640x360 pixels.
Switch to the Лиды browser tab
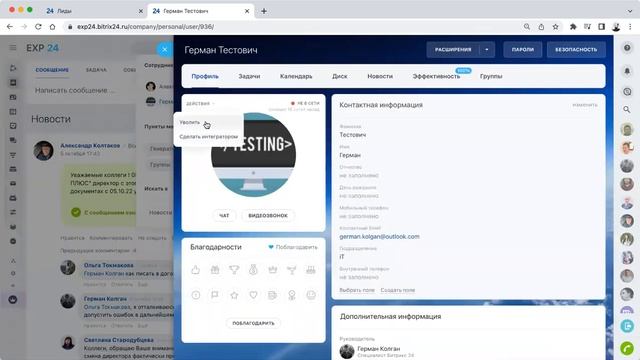pos(95,11)
